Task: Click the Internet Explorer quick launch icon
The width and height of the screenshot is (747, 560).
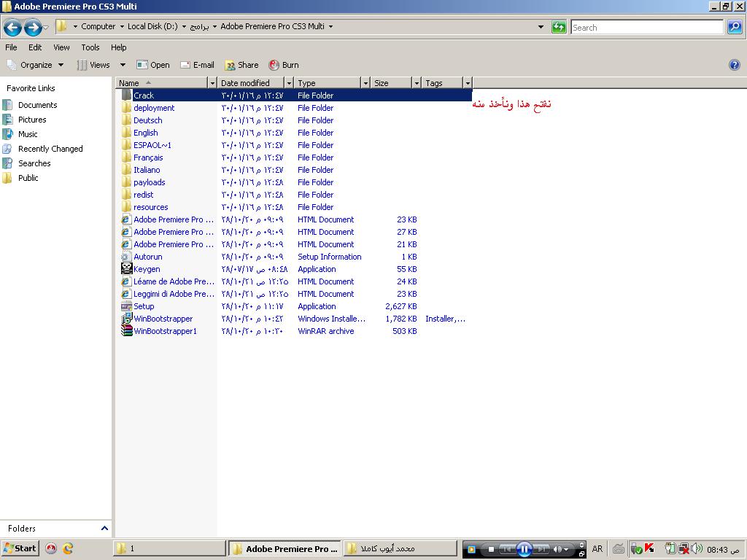Action: [68, 548]
